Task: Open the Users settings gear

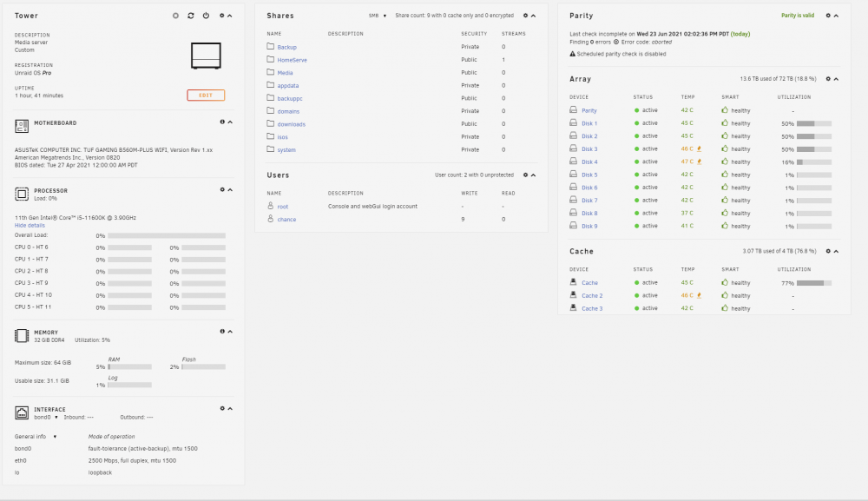Action: [525, 175]
